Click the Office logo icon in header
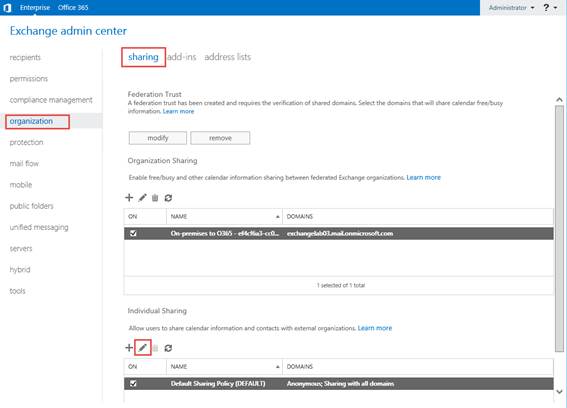567x408 pixels. click(x=7, y=8)
